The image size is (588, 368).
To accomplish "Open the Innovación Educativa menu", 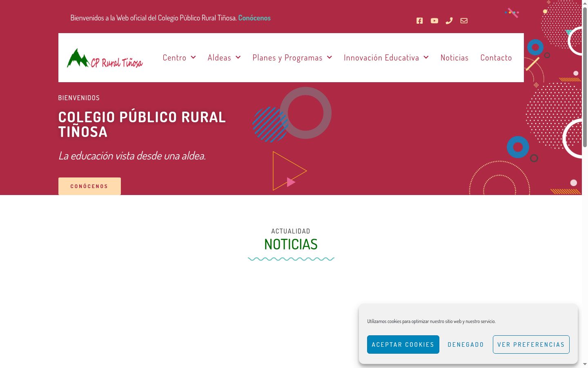I will tap(381, 58).
